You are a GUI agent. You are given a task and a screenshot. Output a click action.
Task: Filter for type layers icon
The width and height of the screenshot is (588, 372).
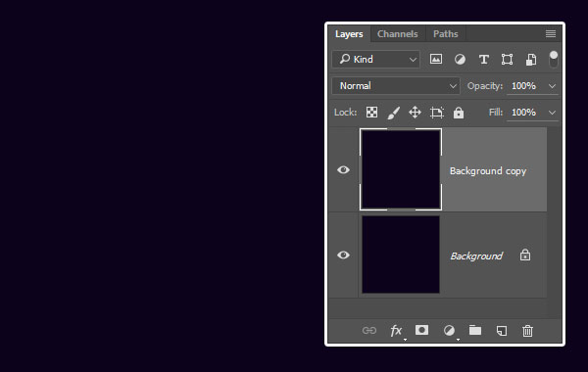click(x=484, y=59)
